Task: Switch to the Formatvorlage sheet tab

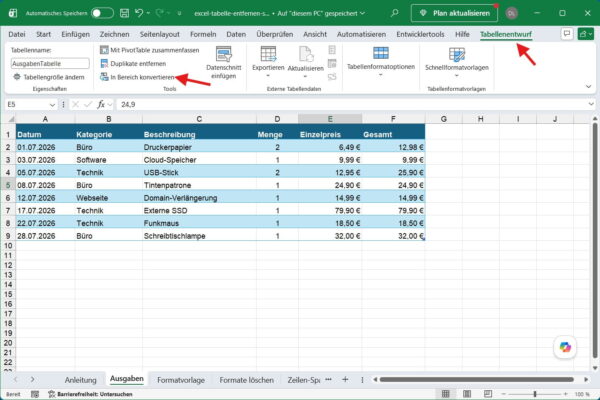Action: pyautogui.click(x=181, y=380)
